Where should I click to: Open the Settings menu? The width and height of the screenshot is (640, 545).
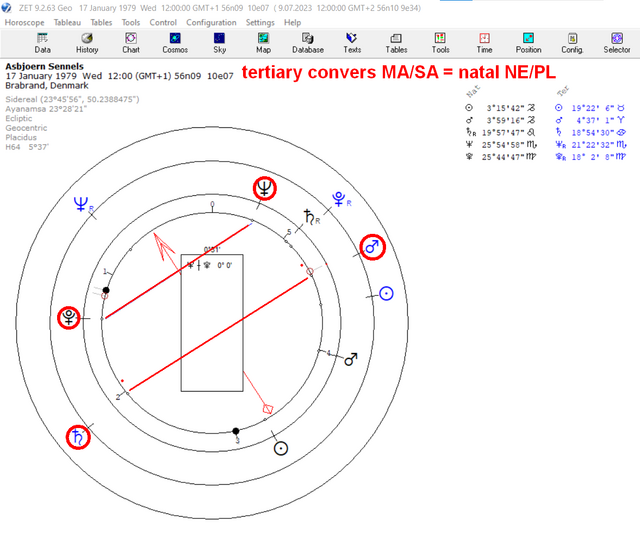(x=260, y=22)
